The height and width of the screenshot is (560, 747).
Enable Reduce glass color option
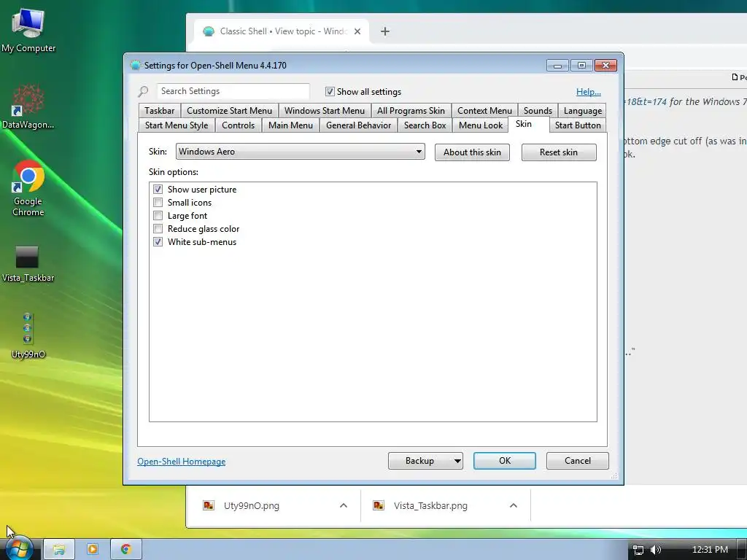click(158, 228)
